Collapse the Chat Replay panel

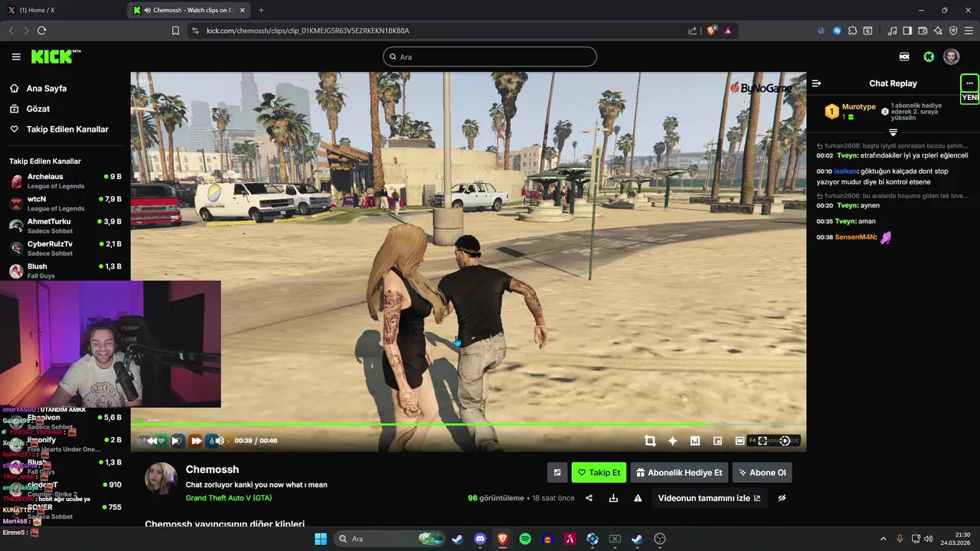(x=816, y=83)
